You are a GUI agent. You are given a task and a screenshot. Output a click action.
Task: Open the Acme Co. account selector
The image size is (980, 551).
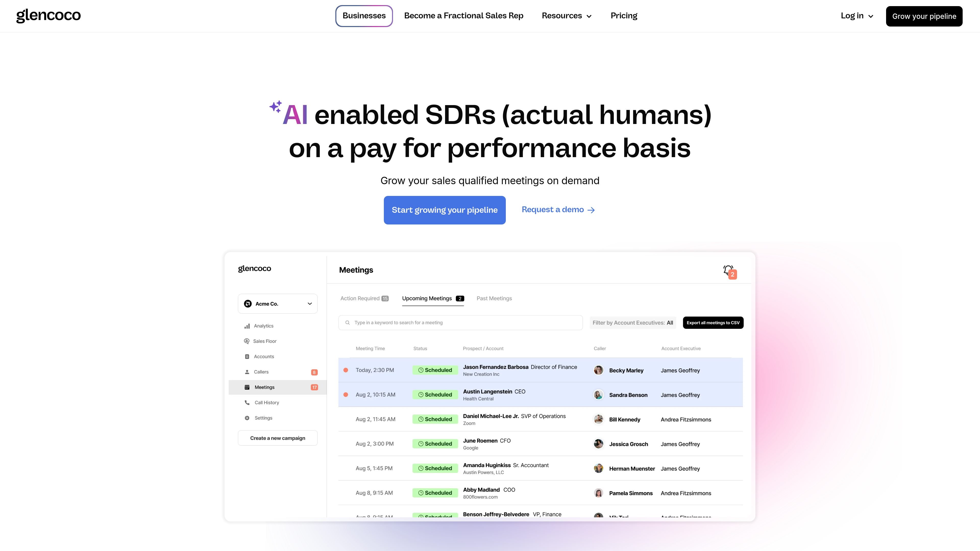tap(278, 304)
